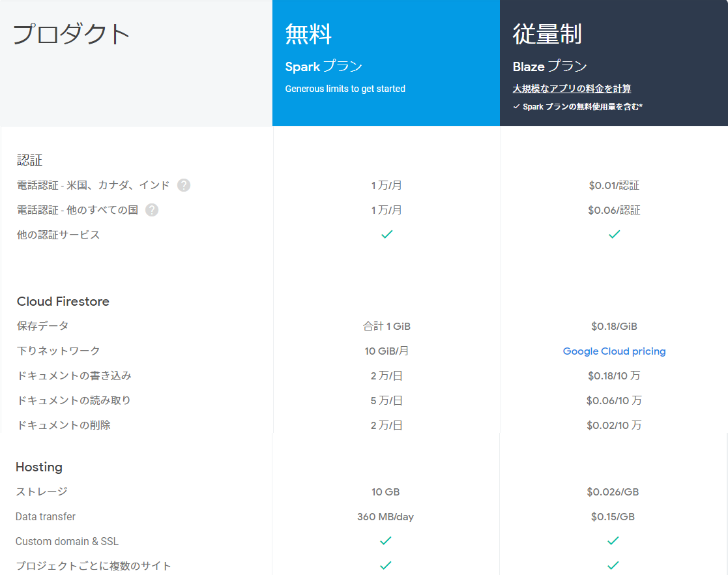Click Spark 1 万/月 for US phone auth
Viewport: 728px width, 575px height.
[386, 185]
